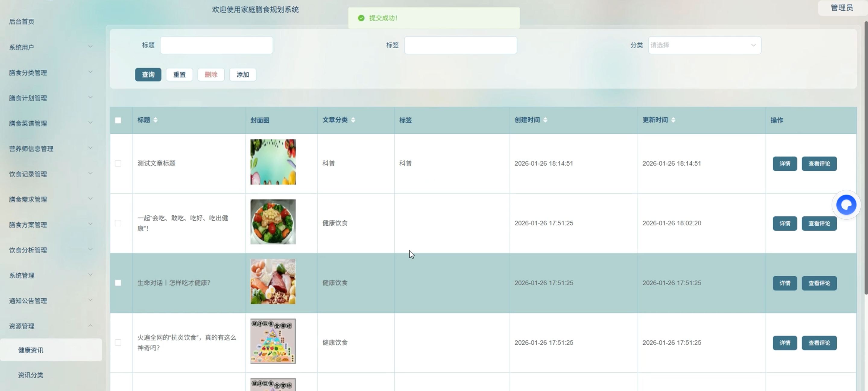Open 详情 for the 一起"会吃、敢吃 article
The height and width of the screenshot is (391, 868).
pyautogui.click(x=785, y=224)
